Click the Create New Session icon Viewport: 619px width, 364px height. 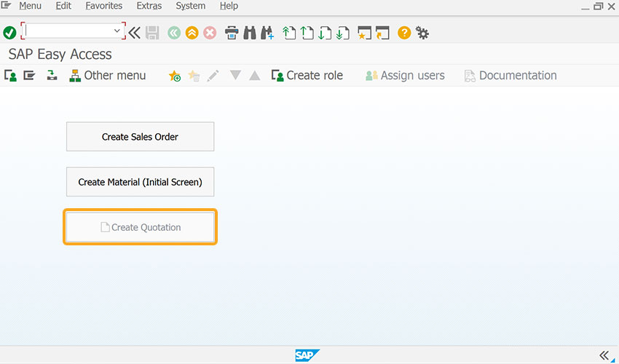point(364,33)
